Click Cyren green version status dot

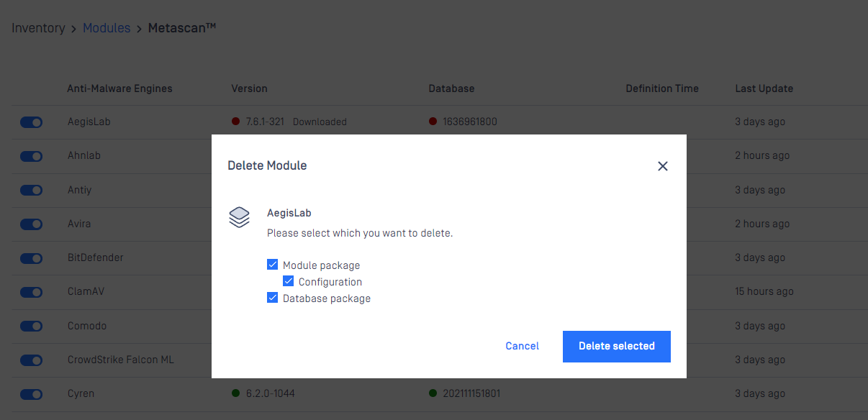coord(235,393)
